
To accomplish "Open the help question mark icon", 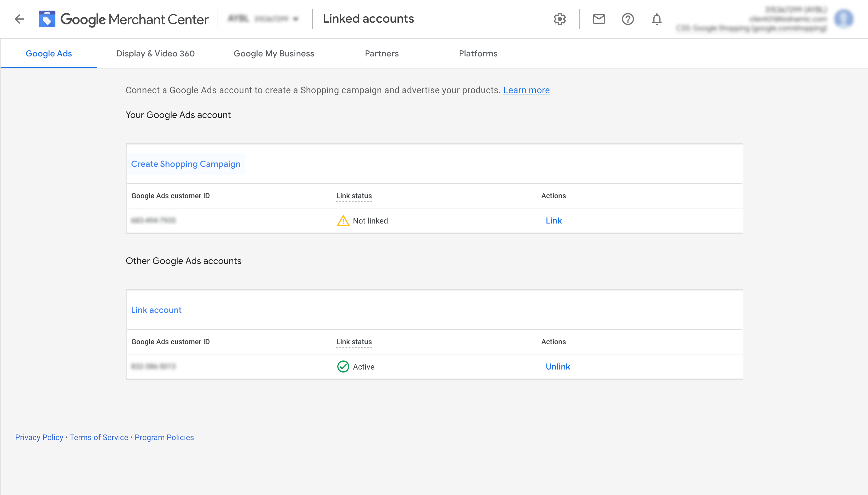I will (627, 19).
